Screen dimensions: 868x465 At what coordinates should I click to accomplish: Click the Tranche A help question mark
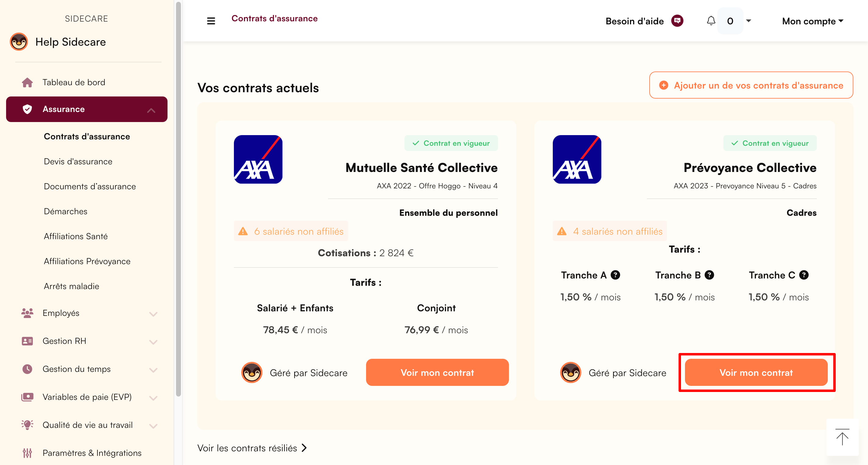[x=615, y=275]
